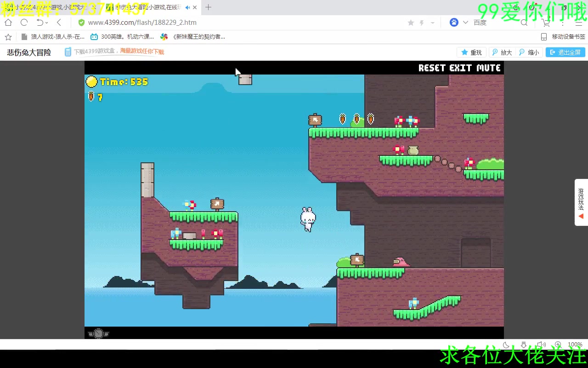The height and width of the screenshot is (368, 588).
Task: Open the bookmarks bar star icon
Action: pyautogui.click(x=8, y=37)
